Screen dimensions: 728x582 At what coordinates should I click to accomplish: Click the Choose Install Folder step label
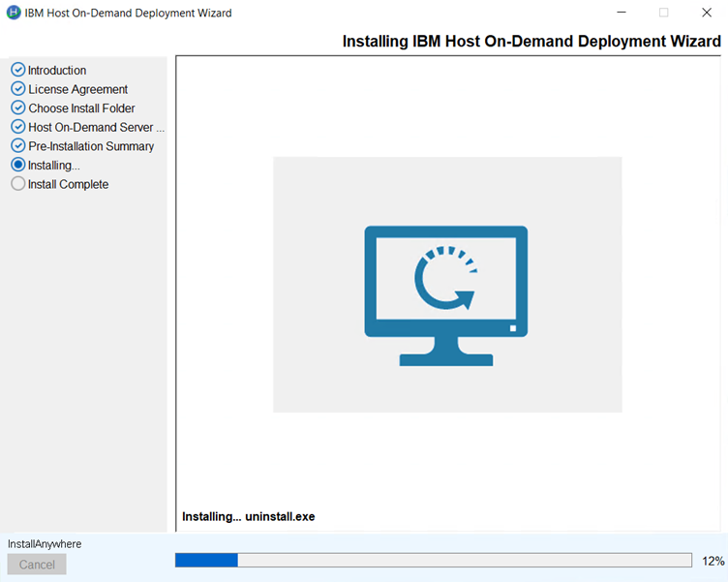[x=81, y=108]
